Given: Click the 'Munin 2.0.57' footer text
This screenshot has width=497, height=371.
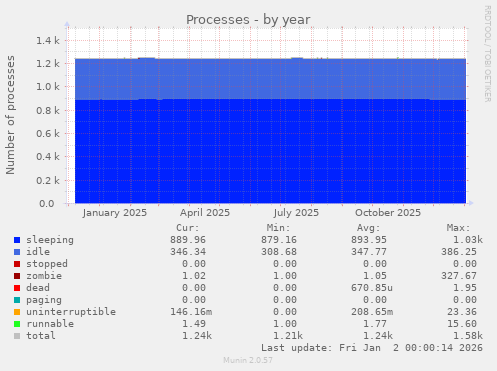Looking at the screenshot, I should [x=248, y=360].
